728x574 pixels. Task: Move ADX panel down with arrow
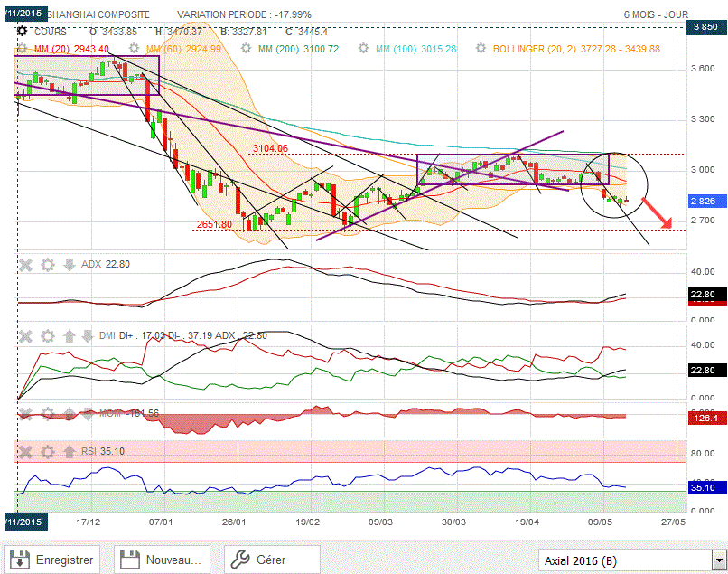(x=70, y=265)
